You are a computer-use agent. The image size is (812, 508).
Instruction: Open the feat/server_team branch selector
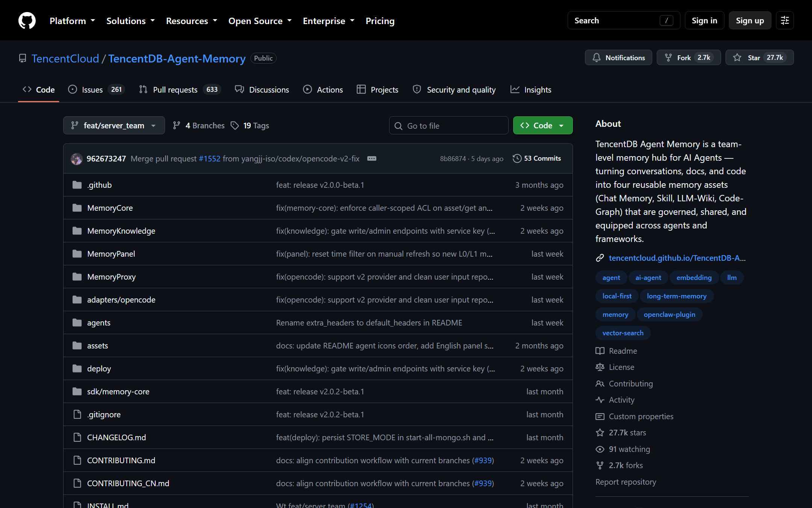[x=114, y=125]
